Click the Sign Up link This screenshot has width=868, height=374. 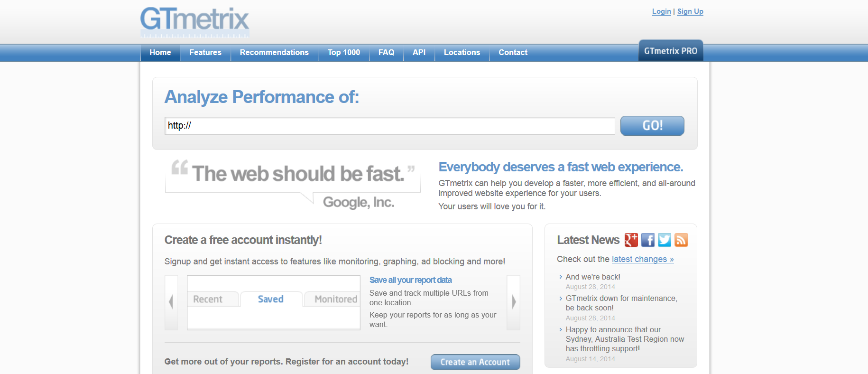690,11
